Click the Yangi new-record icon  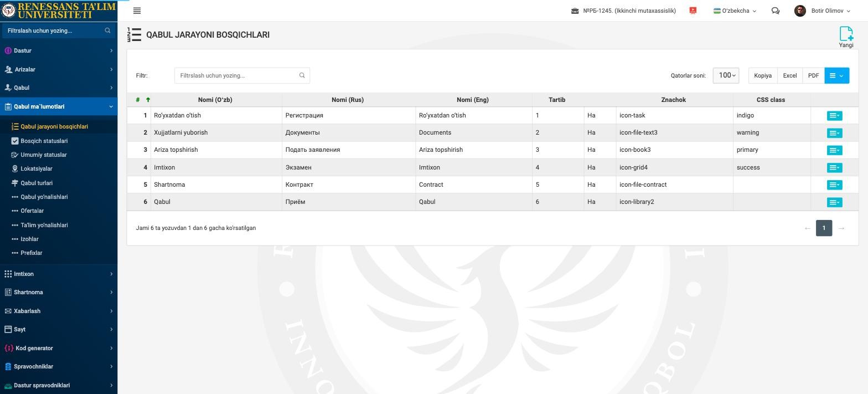[x=846, y=37]
